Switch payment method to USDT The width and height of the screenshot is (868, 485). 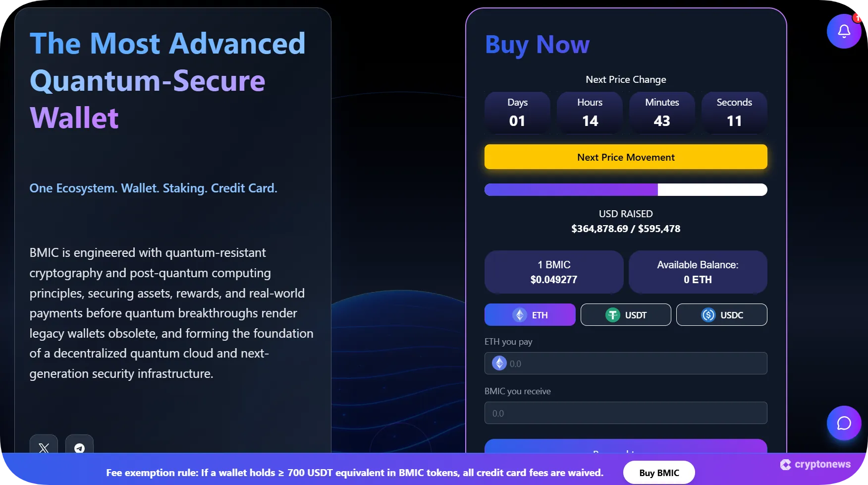pyautogui.click(x=626, y=314)
